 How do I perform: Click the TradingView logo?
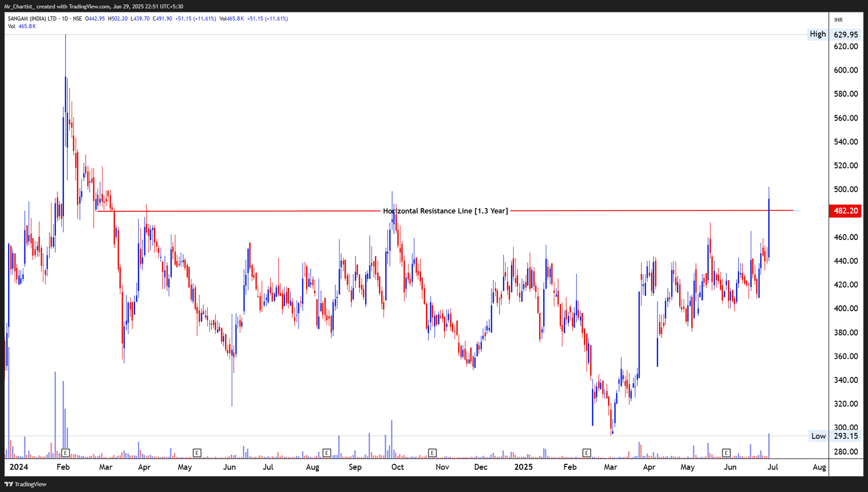[25, 484]
